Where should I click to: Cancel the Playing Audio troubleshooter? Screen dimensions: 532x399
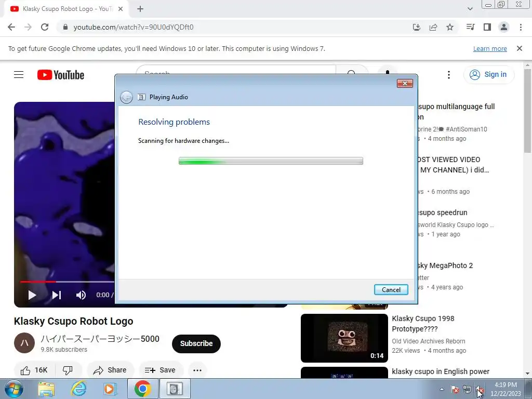(x=391, y=290)
